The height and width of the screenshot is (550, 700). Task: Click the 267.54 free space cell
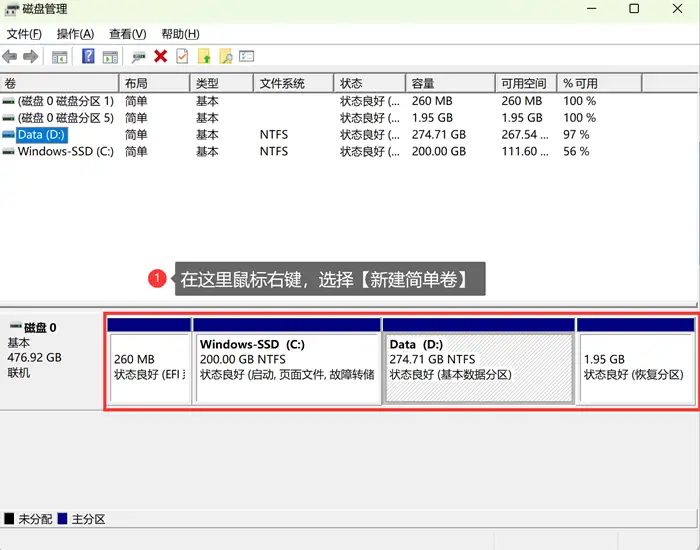click(x=525, y=135)
